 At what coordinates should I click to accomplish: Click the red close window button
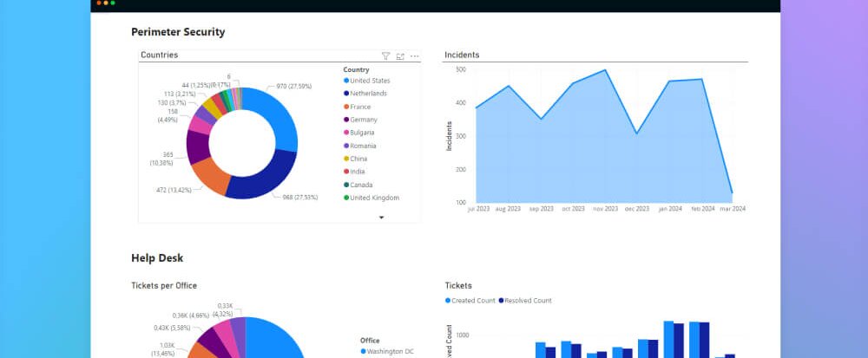coord(99,3)
